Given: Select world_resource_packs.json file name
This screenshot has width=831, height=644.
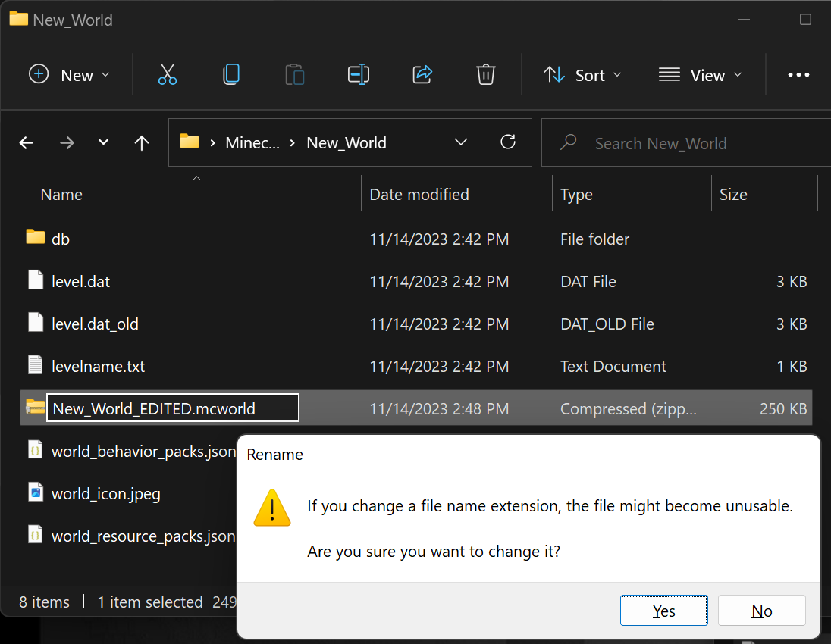Looking at the screenshot, I should pos(143,536).
